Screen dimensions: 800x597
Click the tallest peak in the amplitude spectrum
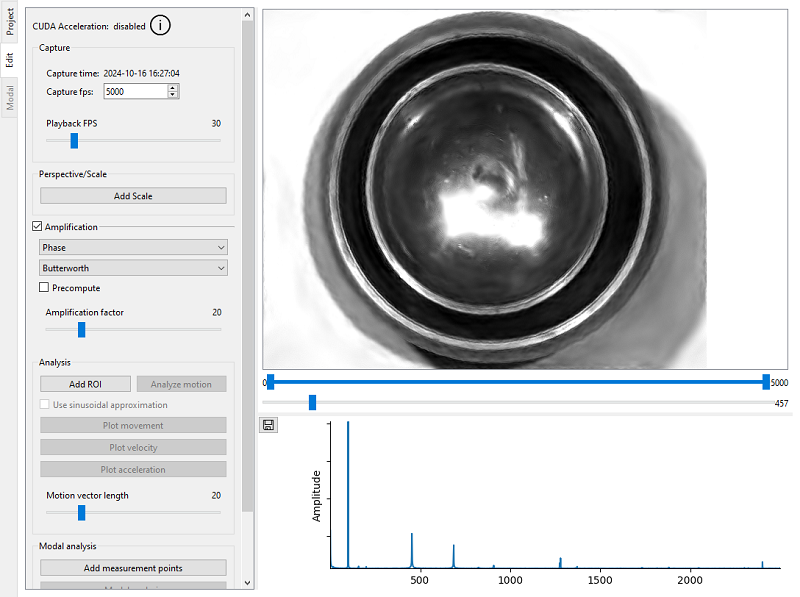348,494
